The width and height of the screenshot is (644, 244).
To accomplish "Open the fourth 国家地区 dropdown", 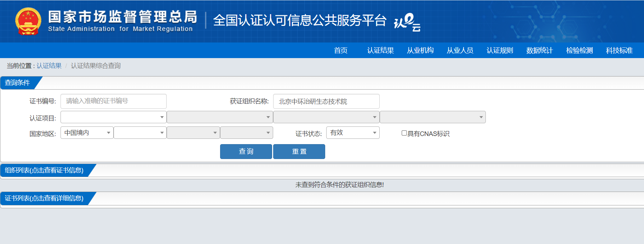I will tap(247, 132).
